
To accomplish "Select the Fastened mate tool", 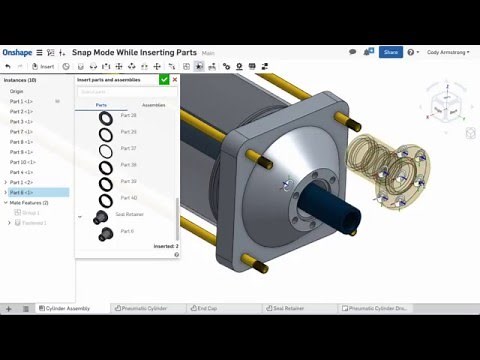I will click(x=81, y=67).
